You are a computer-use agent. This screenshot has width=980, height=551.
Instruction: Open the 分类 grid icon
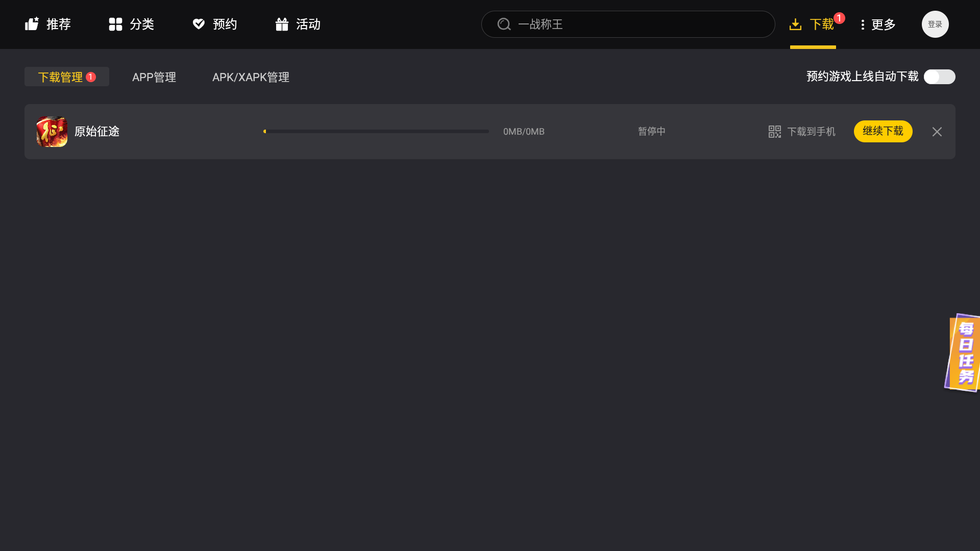point(115,24)
